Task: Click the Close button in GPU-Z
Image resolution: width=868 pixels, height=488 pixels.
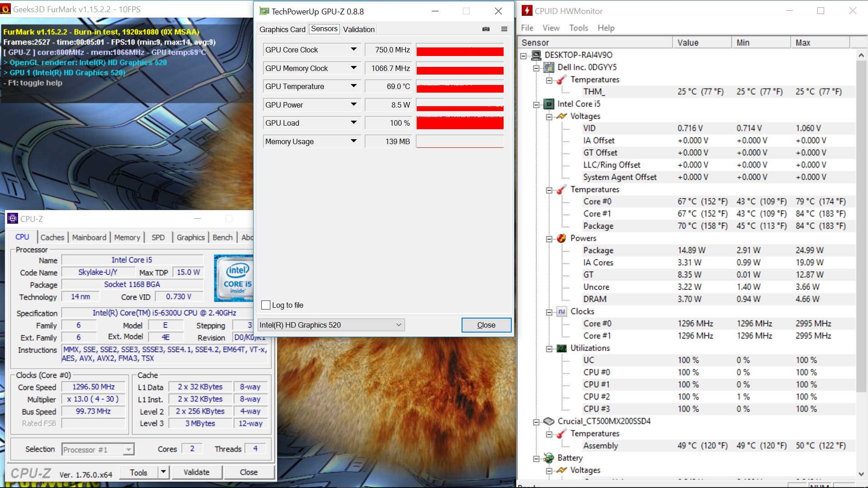Action: coord(486,325)
